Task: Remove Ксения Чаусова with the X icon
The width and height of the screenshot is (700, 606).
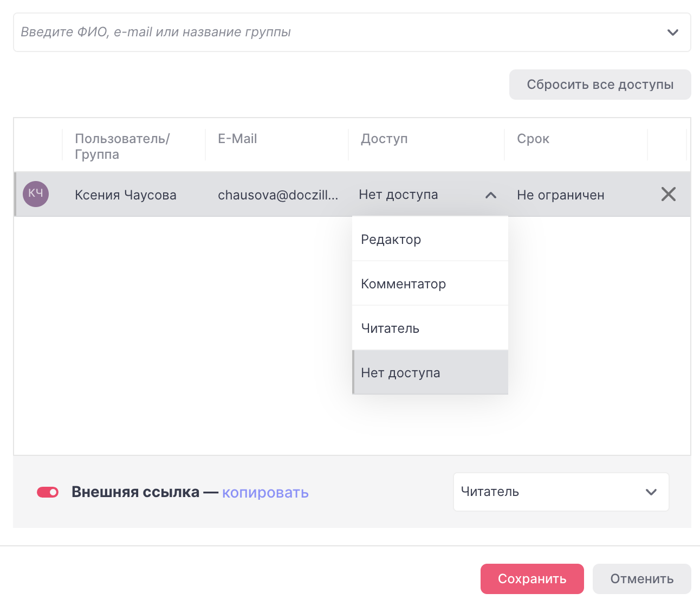Action: click(x=668, y=194)
